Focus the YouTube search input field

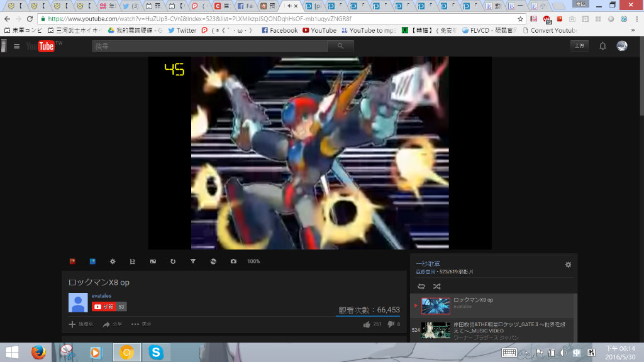click(210, 46)
